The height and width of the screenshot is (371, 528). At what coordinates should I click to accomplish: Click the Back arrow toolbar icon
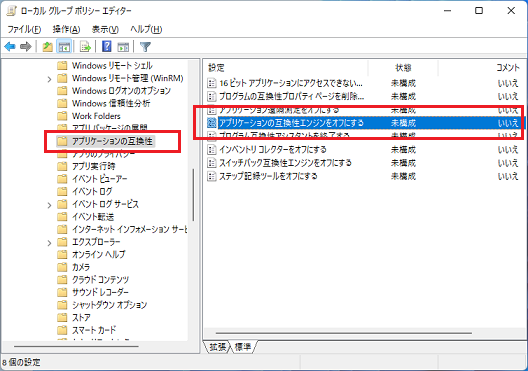(x=10, y=46)
